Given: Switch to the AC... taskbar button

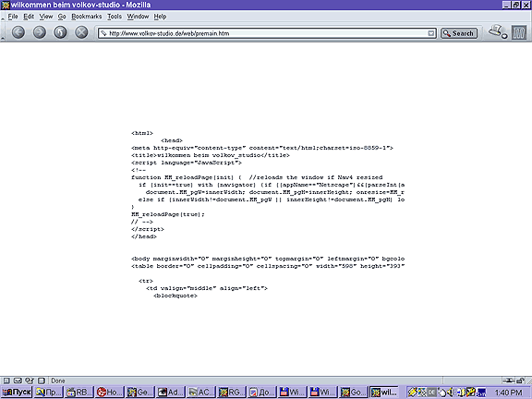Looking at the screenshot, I should pos(200,393).
